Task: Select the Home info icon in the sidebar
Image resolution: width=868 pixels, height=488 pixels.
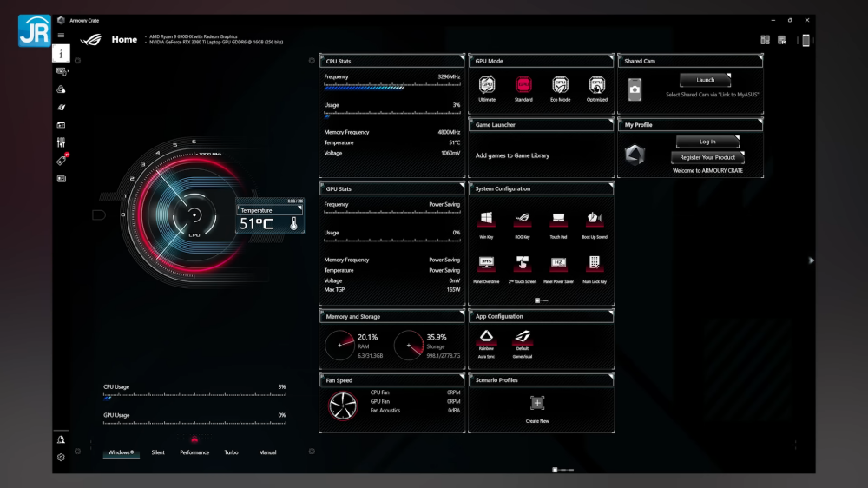Action: click(x=61, y=54)
